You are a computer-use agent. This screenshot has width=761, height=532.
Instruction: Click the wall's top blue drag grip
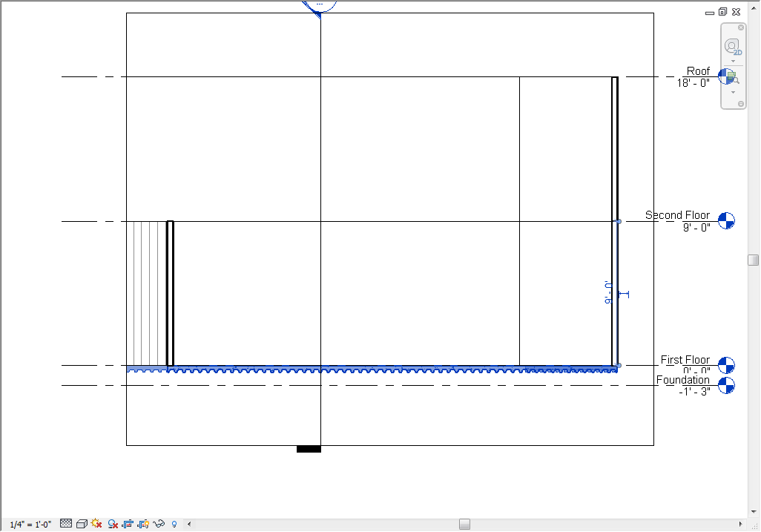[619, 222]
